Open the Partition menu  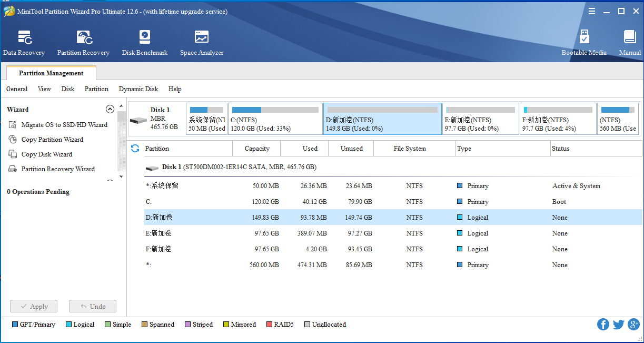click(x=96, y=89)
